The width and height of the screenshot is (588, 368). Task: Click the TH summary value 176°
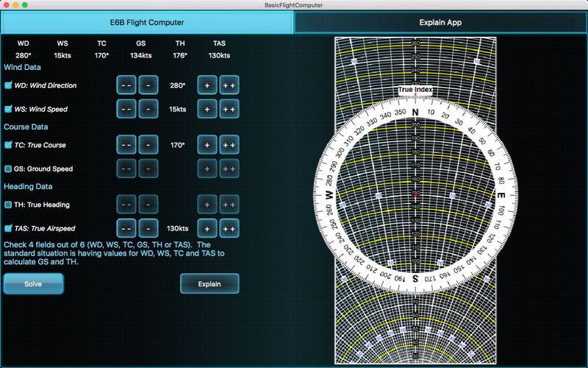[x=180, y=56]
